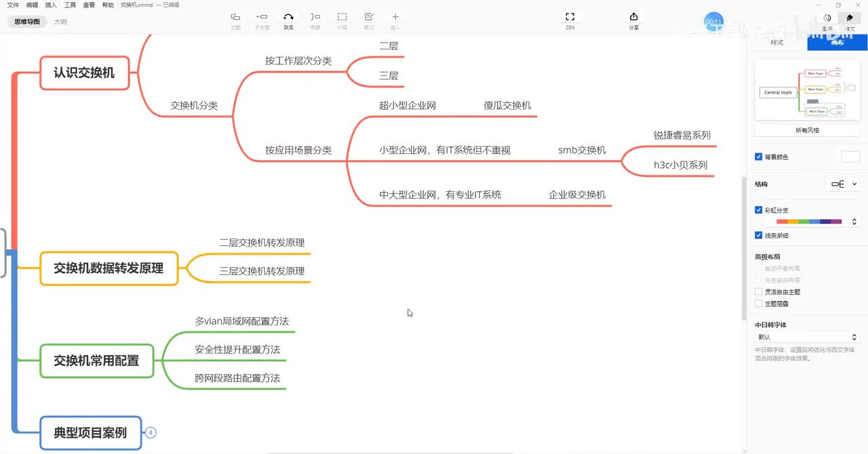Image resolution: width=868 pixels, height=454 pixels.
Task: Restore the window size
Action: [838, 5]
